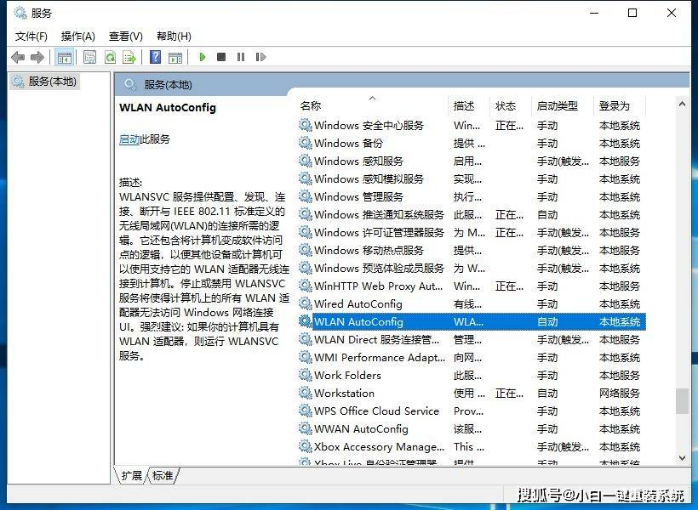This screenshot has height=511, width=698.
Task: Select the Work Folders service
Action: pyautogui.click(x=471, y=375)
